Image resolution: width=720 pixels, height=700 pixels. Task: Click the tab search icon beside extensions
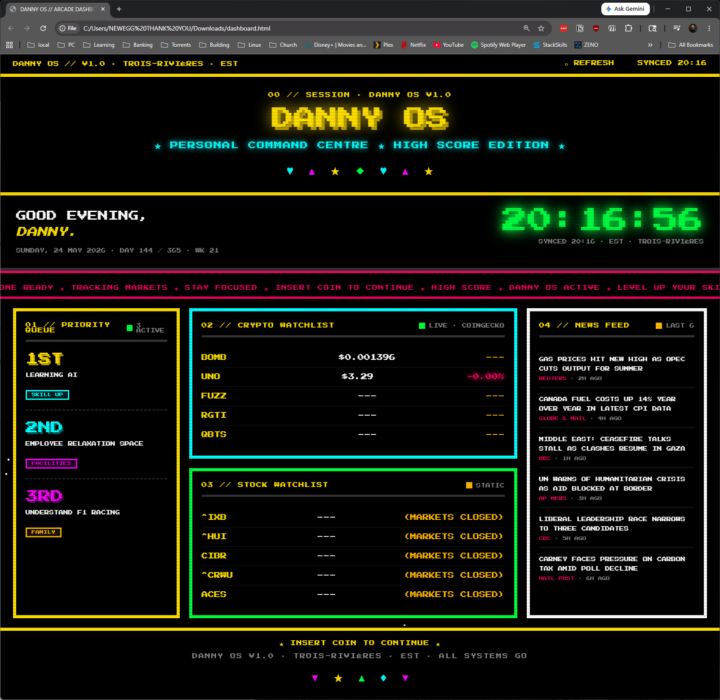click(x=652, y=28)
